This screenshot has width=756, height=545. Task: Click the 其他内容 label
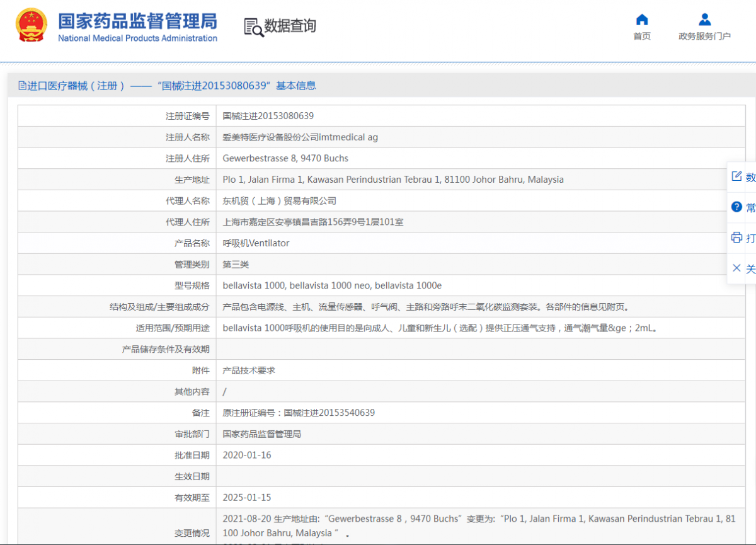click(x=192, y=392)
